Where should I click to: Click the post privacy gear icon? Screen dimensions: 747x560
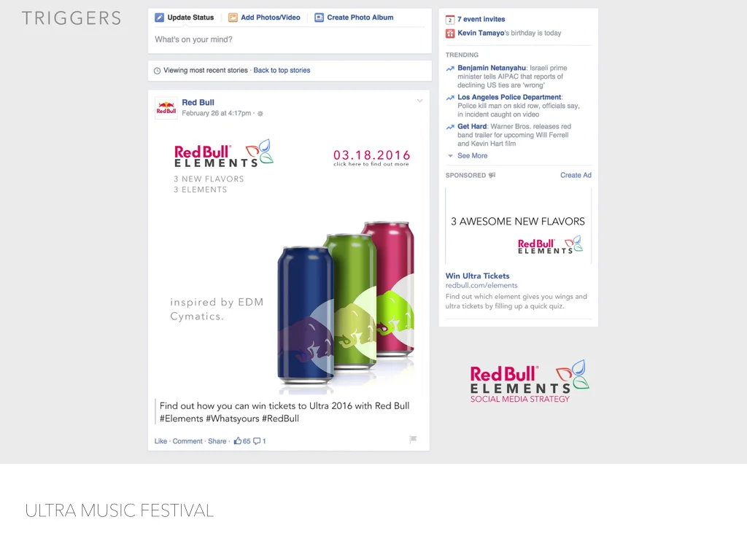coord(260,113)
